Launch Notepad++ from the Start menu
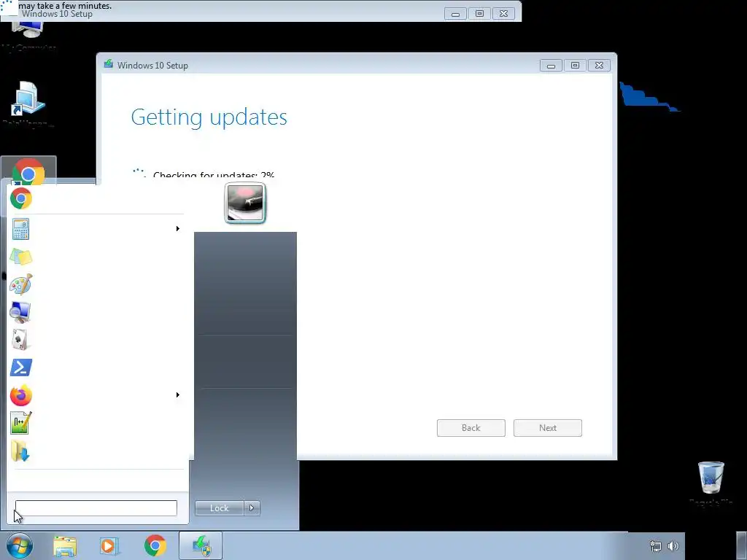Screen dimensions: 747x560 click(x=21, y=423)
